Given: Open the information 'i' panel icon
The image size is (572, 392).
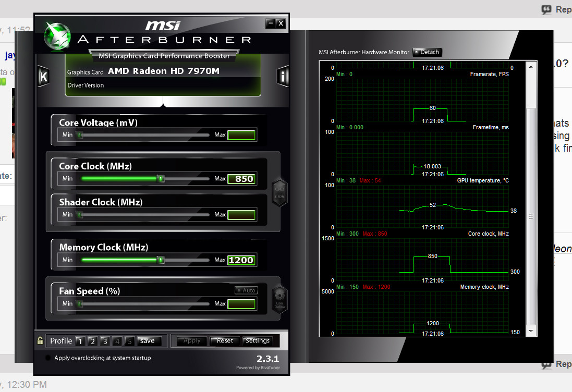Looking at the screenshot, I should [x=283, y=76].
